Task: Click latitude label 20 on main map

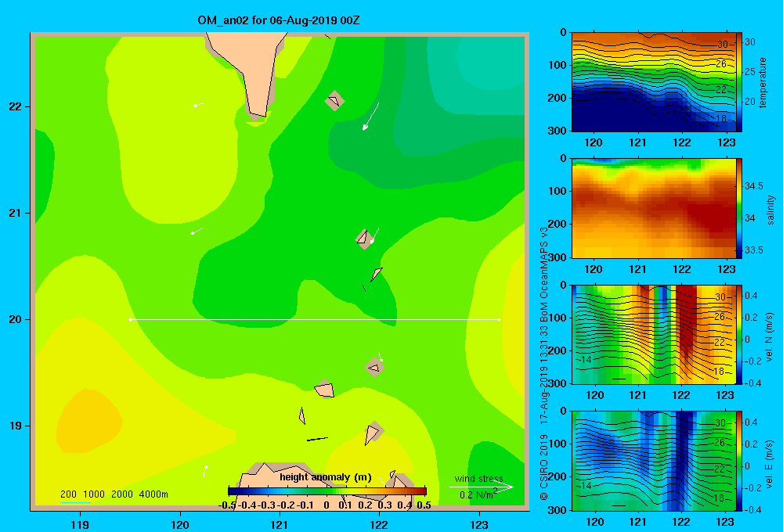Action: coord(16,319)
